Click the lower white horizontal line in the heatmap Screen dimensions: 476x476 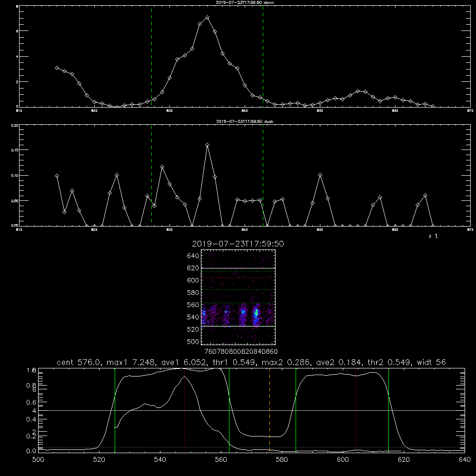tap(238, 326)
